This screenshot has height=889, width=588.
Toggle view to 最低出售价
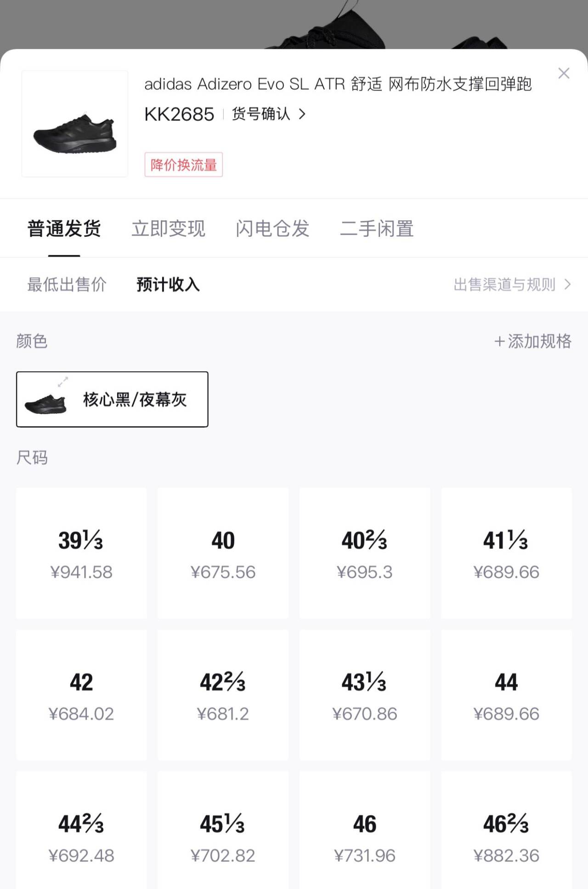coord(67,285)
